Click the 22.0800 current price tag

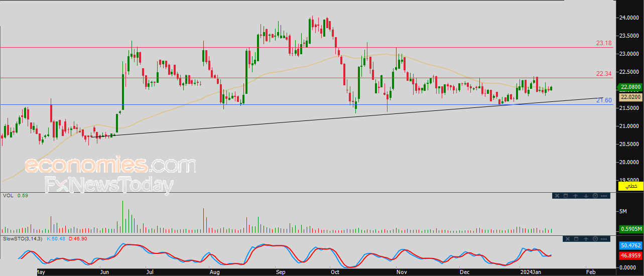[631, 87]
